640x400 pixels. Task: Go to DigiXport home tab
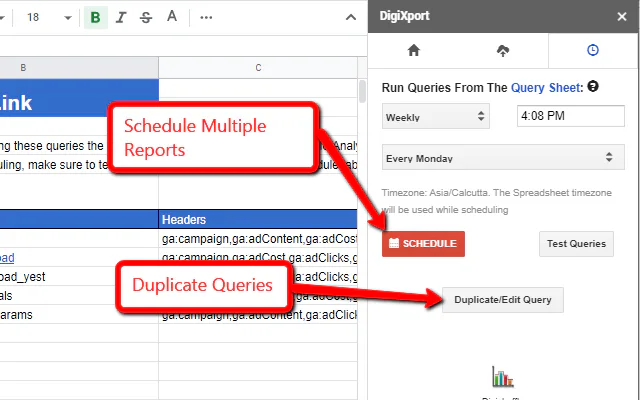[x=413, y=50]
